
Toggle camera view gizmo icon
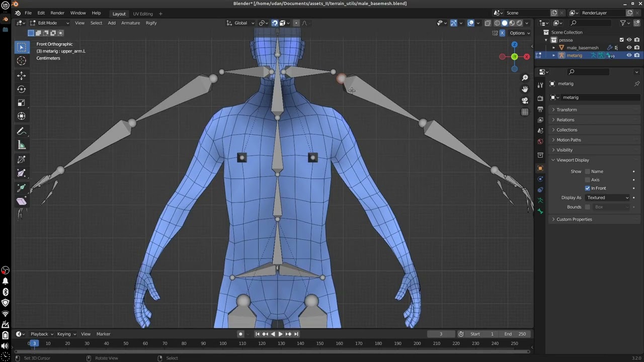click(x=525, y=101)
